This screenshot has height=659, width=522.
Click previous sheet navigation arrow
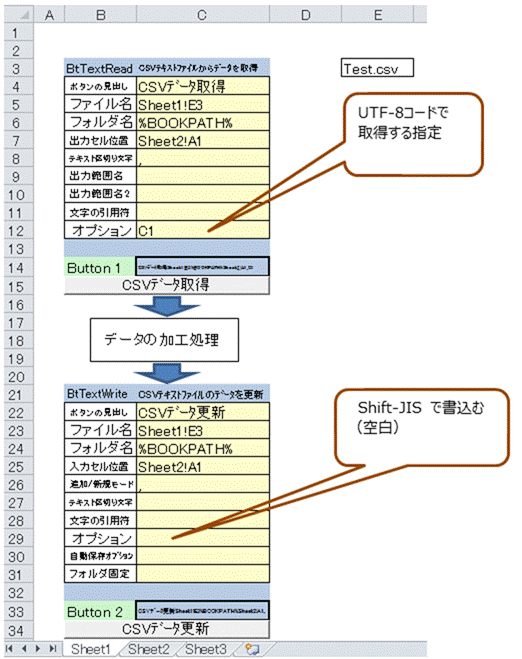coord(24,649)
